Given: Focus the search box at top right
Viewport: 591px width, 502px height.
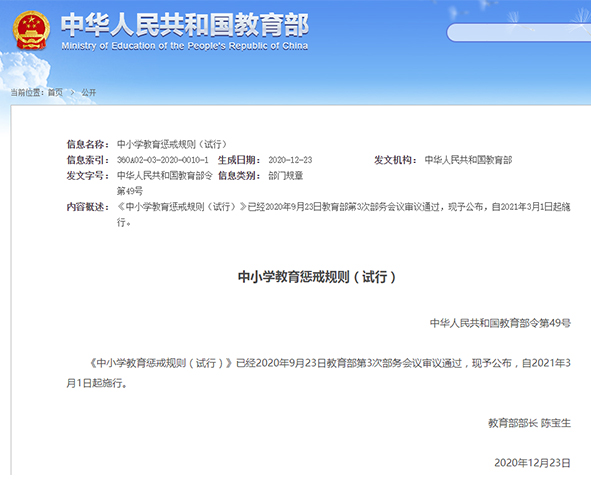Looking at the screenshot, I should click(519, 32).
